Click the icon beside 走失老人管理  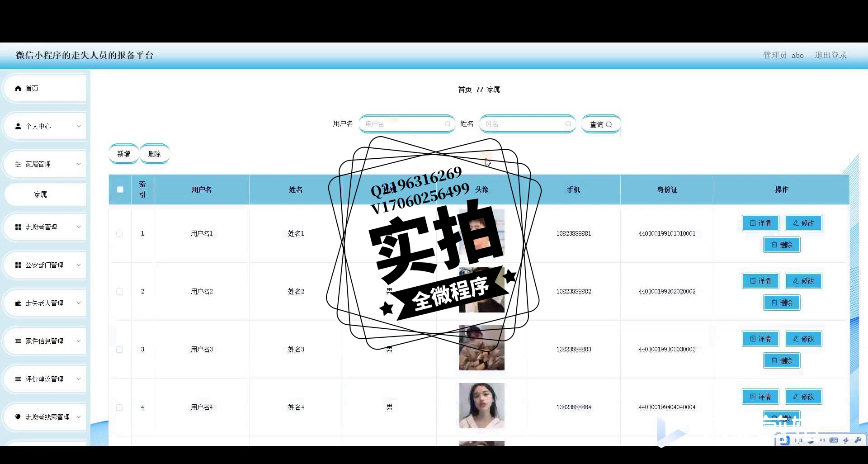pyautogui.click(x=18, y=303)
